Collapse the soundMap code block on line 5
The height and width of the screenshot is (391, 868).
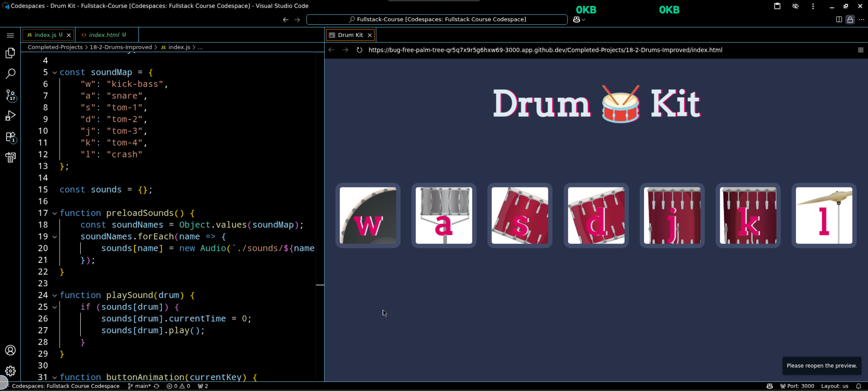(x=55, y=72)
